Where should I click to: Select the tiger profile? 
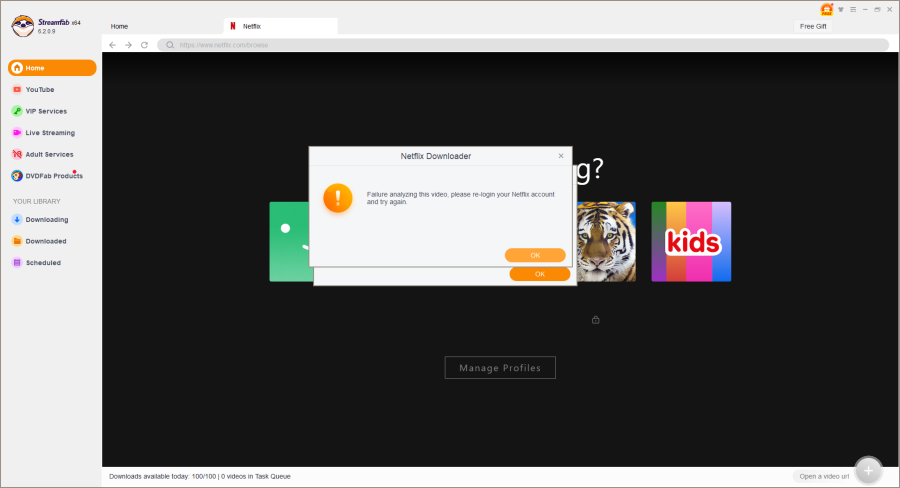pyautogui.click(x=606, y=242)
